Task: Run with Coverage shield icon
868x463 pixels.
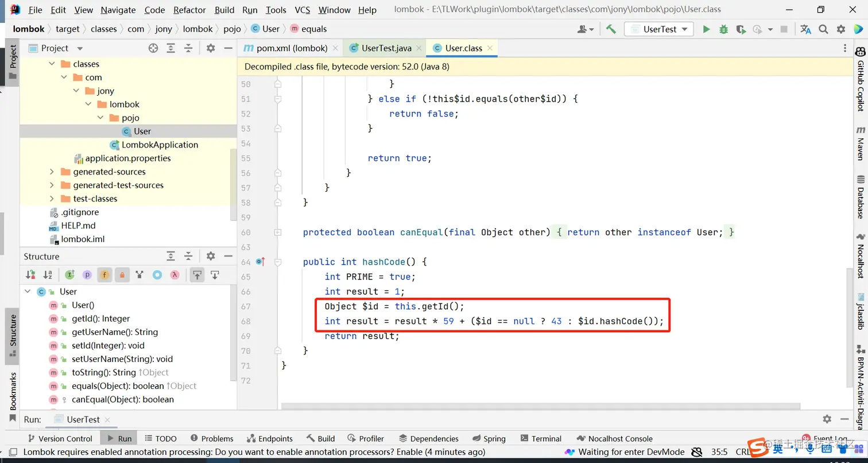Action: [741, 29]
